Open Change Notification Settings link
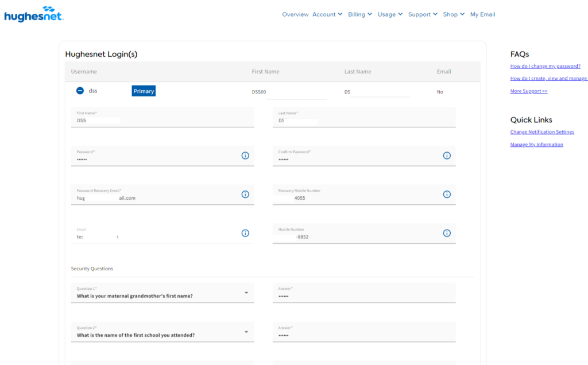The width and height of the screenshot is (588, 365). click(x=542, y=132)
